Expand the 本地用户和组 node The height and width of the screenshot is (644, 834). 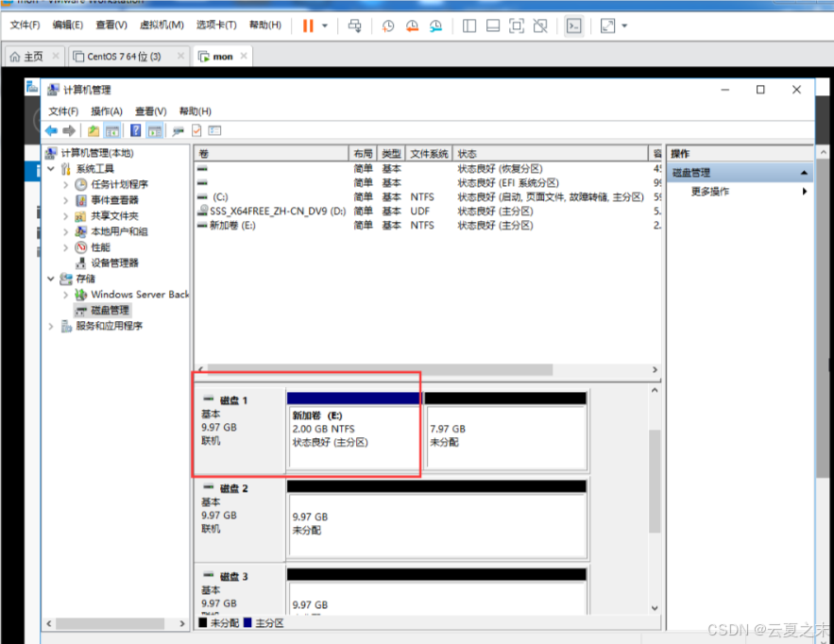point(65,231)
